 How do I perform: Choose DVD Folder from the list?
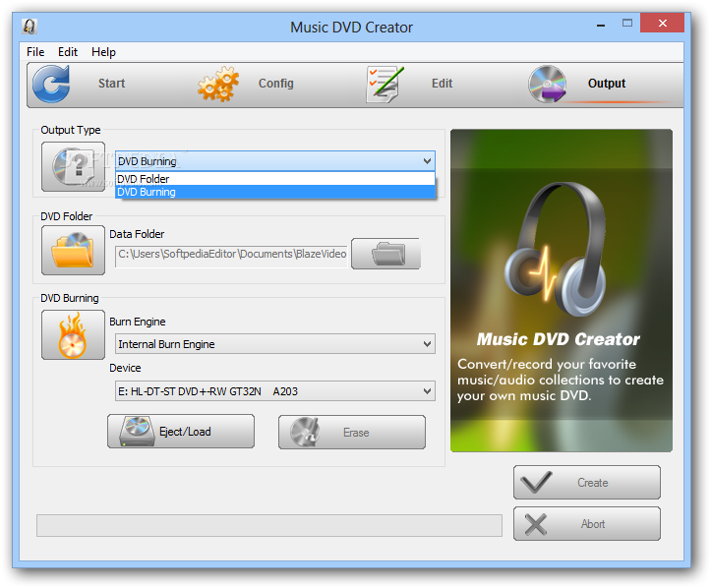tap(275, 179)
